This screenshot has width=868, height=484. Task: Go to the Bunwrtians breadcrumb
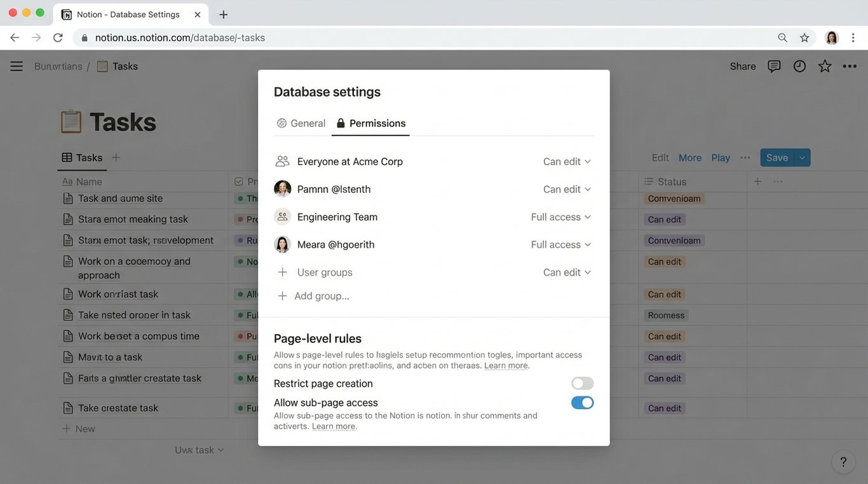58,66
